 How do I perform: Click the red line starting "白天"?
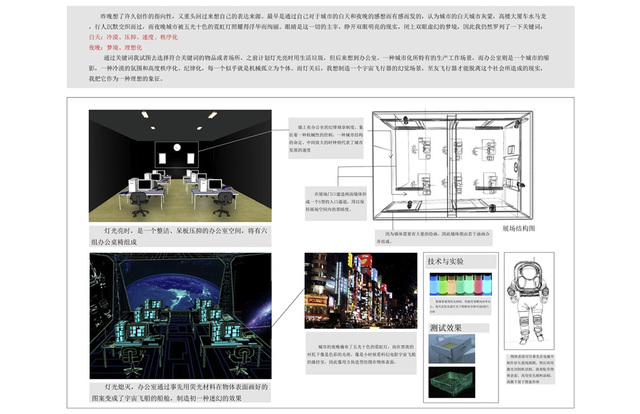133,37
